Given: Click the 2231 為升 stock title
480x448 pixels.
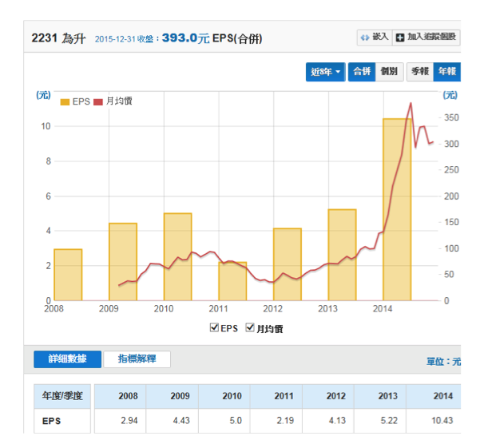Looking at the screenshot, I should tap(58, 38).
